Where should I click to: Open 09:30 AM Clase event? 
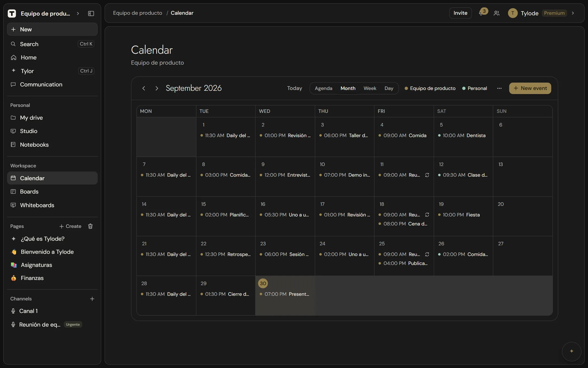tap(463, 175)
